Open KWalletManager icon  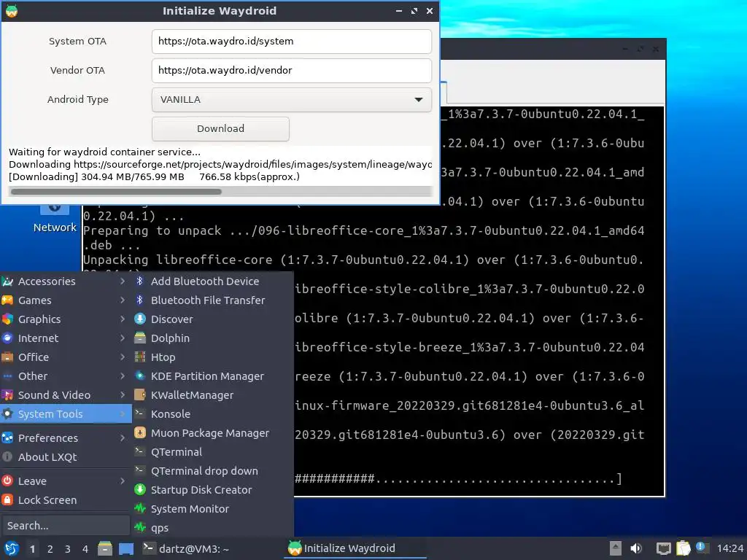pos(139,394)
